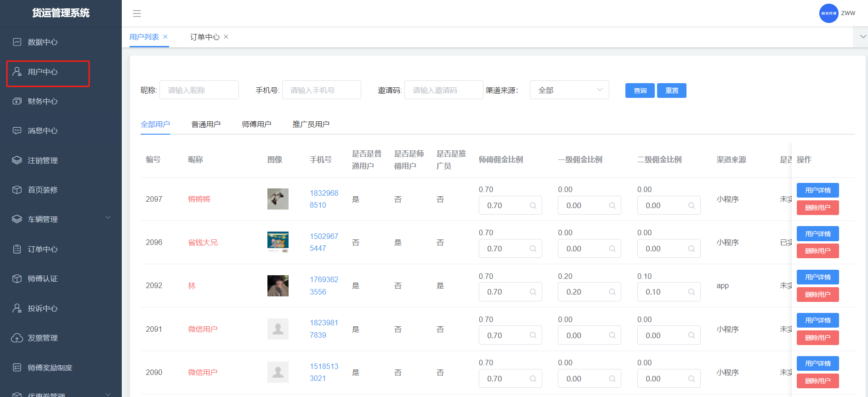
Task: Open 用户详情 for user 2097
Action: pyautogui.click(x=817, y=190)
